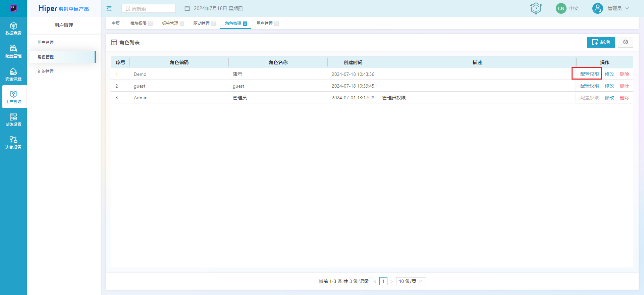Open the 安全设置 sidebar icon

[x=13, y=74]
